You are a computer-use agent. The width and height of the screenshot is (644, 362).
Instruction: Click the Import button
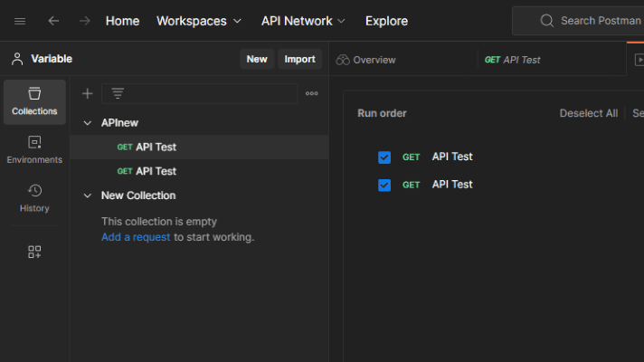(299, 59)
